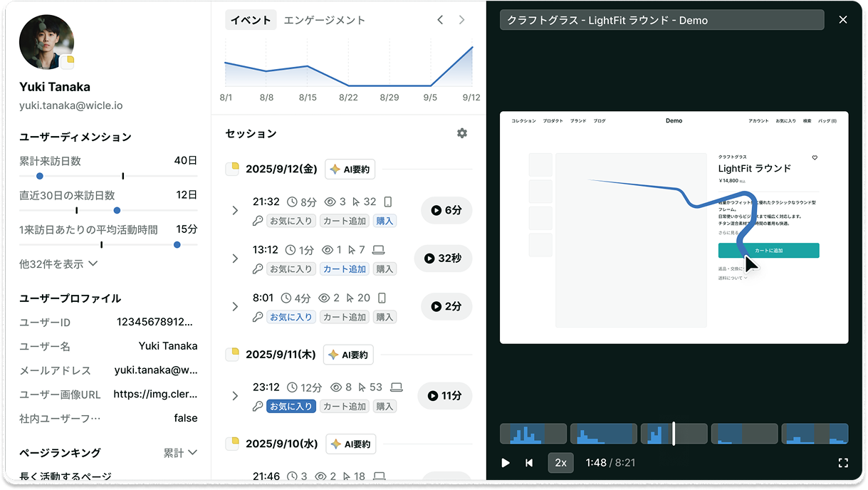Expand the 8:01 session row
This screenshot has width=868, height=490.
tap(235, 307)
